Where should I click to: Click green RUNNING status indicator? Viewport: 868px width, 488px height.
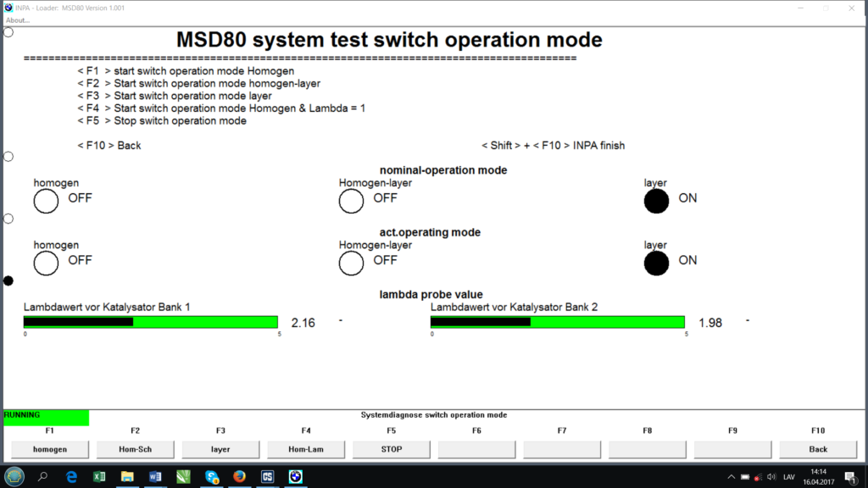(46, 418)
